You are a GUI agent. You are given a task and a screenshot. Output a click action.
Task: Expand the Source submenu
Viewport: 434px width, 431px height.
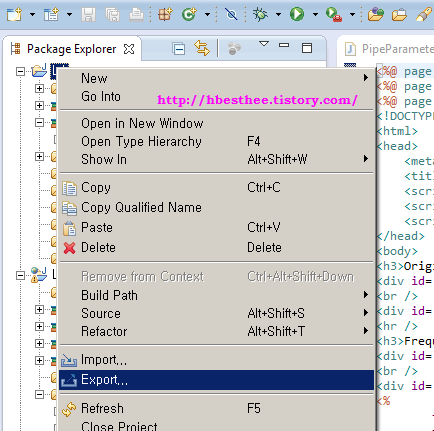pos(216,313)
